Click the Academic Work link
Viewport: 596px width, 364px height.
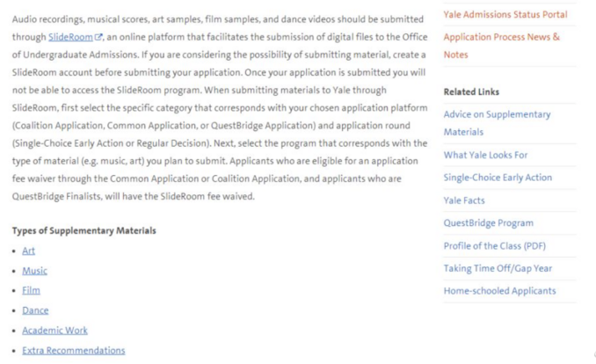[x=55, y=331]
